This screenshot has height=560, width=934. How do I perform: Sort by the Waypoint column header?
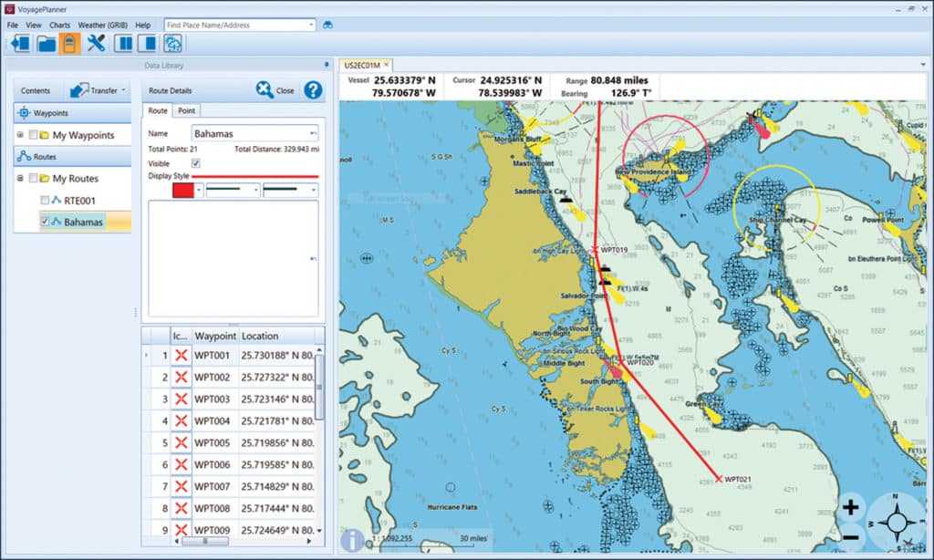point(215,336)
